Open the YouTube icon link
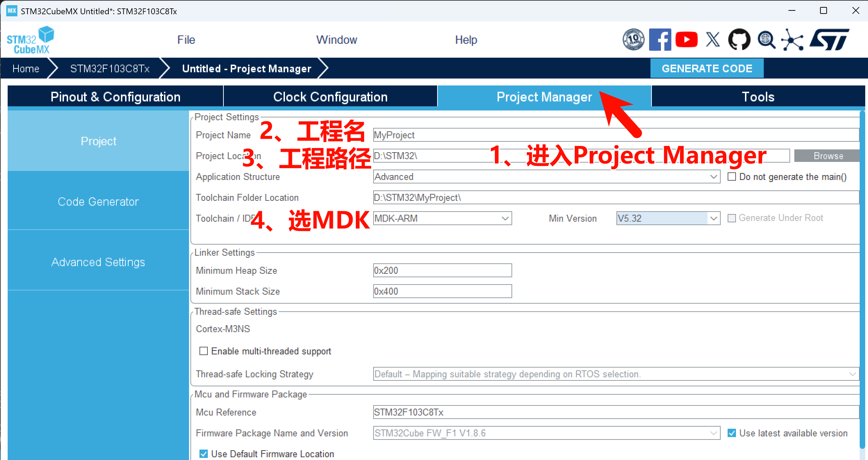This screenshot has width=868, height=460. pos(686,40)
